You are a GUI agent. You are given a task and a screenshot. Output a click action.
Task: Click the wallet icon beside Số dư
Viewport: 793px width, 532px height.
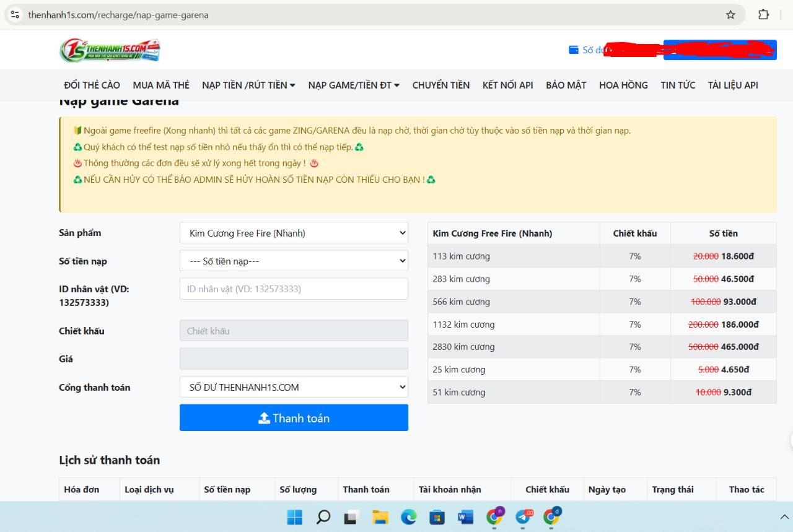click(574, 50)
